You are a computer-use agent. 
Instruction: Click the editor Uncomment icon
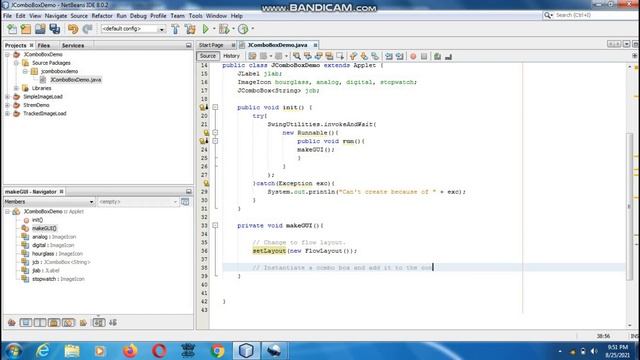pos(448,56)
